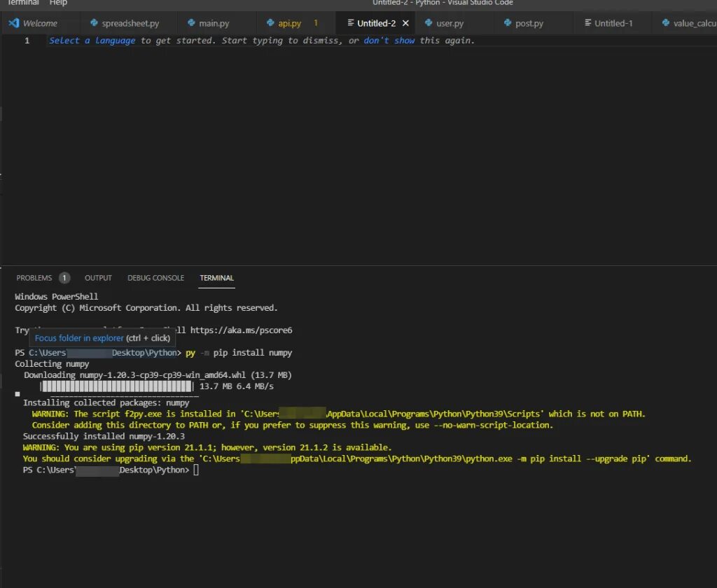Click the f2py.exe PATH warning line

(338, 414)
